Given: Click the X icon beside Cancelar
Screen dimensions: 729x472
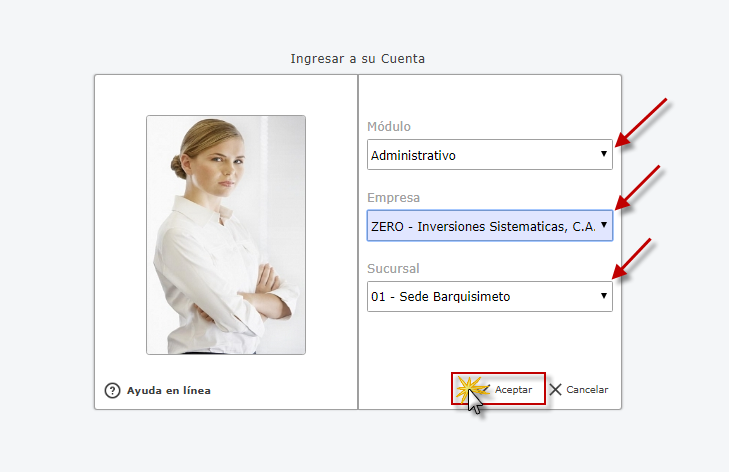Looking at the screenshot, I should (x=556, y=389).
